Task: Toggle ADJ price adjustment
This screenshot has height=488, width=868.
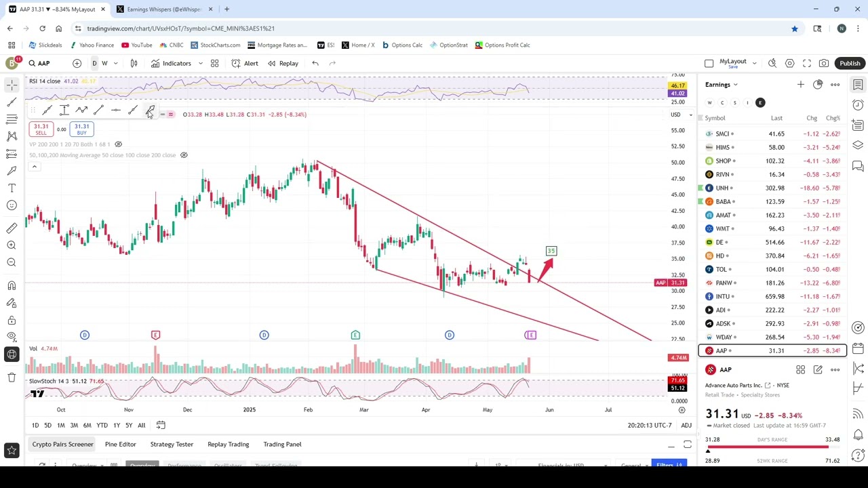Action: [686, 425]
